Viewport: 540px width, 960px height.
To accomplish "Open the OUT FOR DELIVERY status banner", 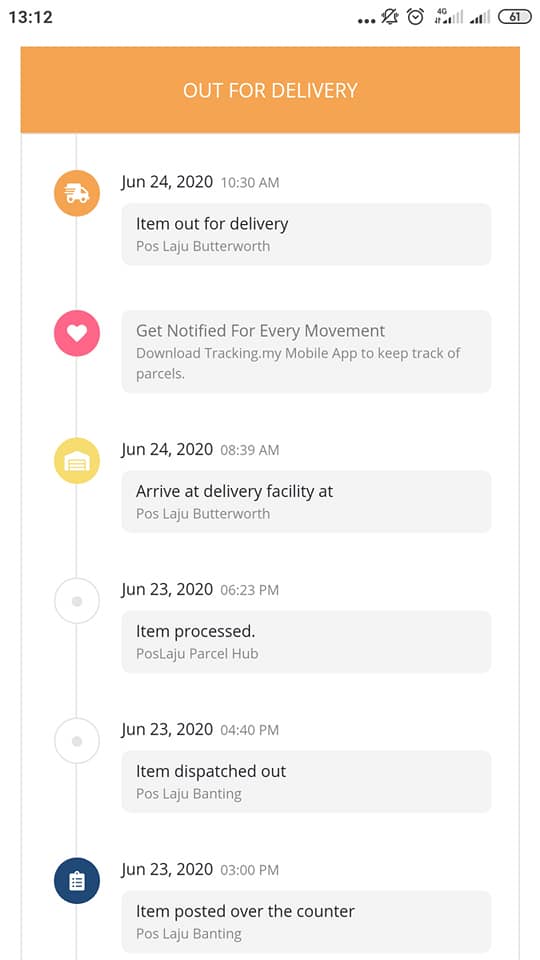I will (270, 90).
